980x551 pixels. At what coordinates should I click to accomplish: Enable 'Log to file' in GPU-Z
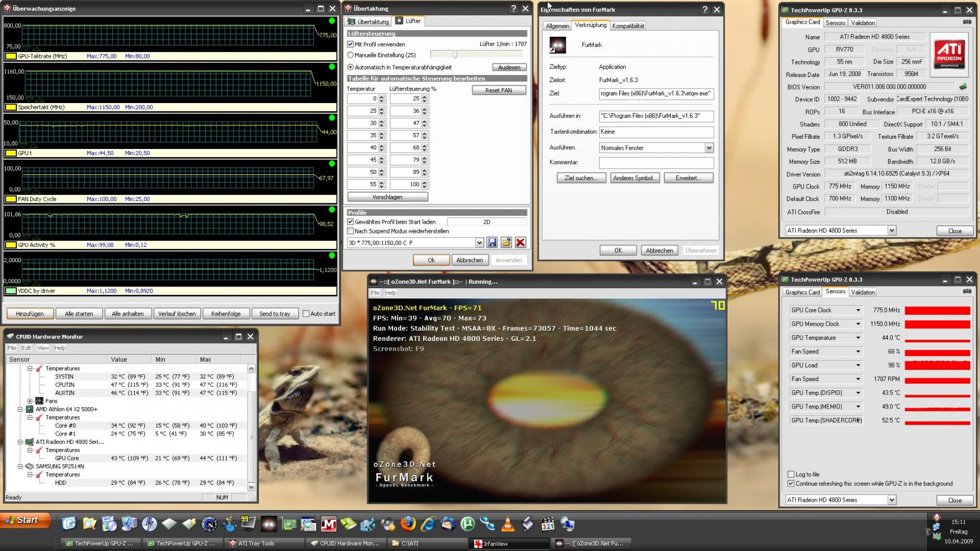[x=791, y=475]
